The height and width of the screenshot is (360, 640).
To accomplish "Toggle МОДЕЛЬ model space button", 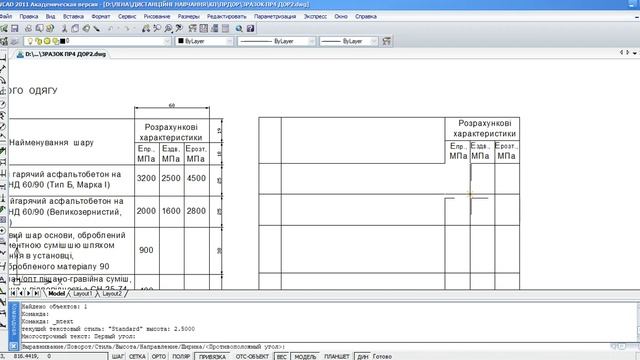I will tap(305, 356).
